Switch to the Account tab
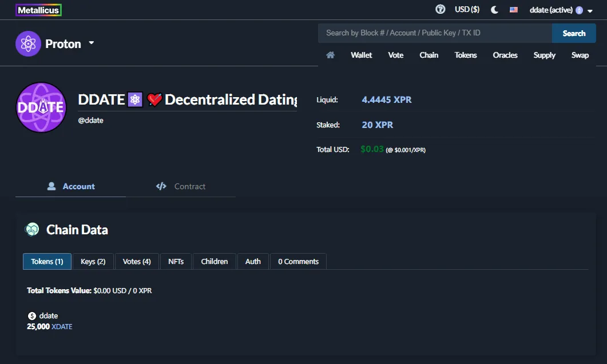 (70, 186)
